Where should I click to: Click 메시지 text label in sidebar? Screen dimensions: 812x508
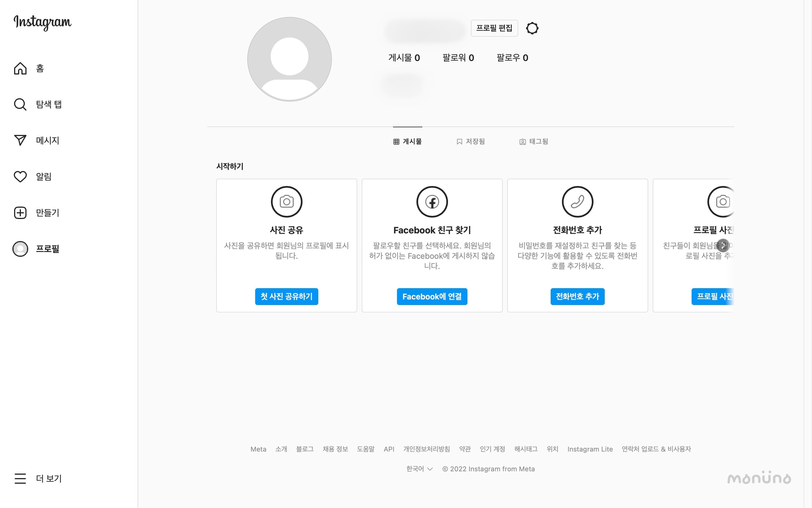[x=48, y=141]
